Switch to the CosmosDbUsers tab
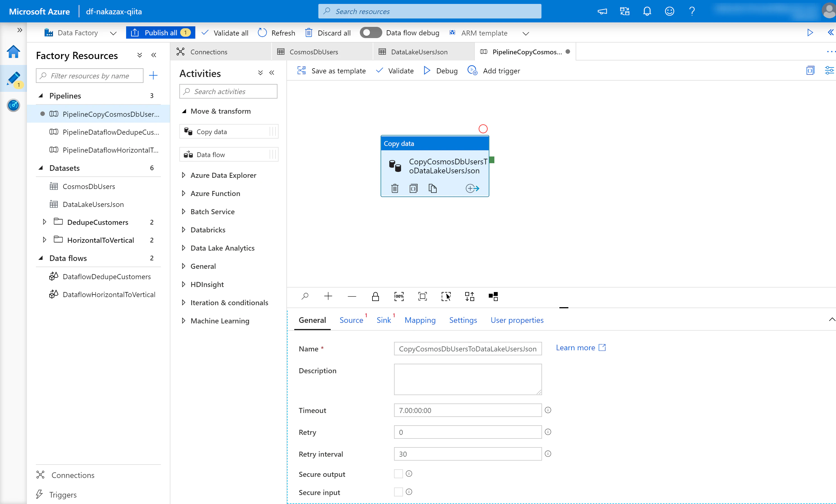This screenshot has width=836, height=504. 322,52
